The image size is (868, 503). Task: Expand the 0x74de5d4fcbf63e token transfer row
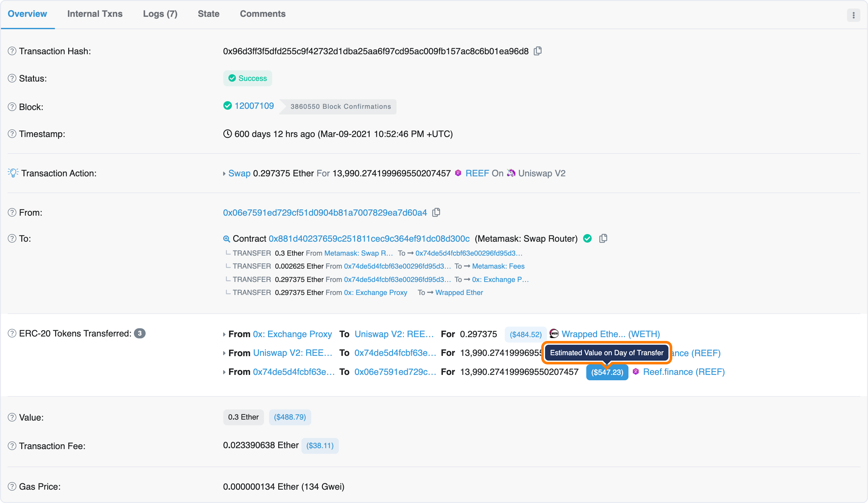[224, 372]
